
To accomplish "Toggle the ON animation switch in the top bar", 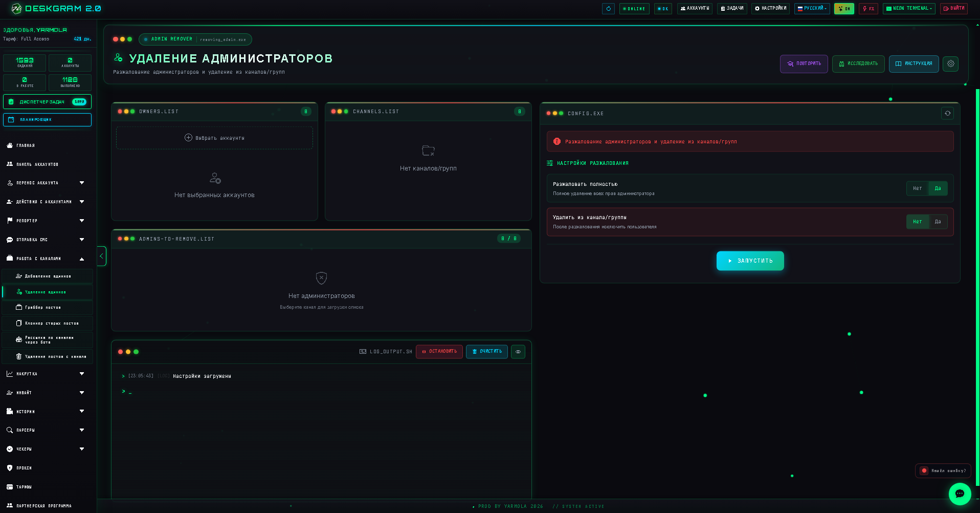I will click(844, 9).
